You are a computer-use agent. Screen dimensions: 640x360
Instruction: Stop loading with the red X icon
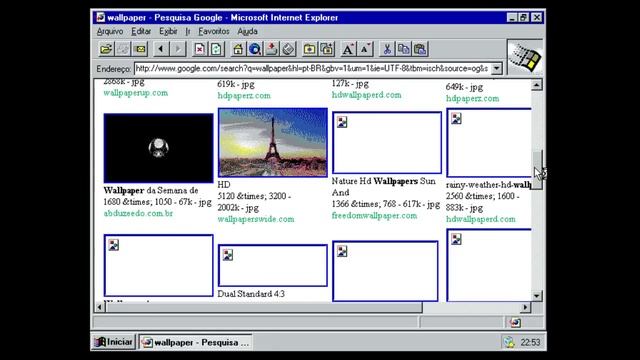tap(199, 49)
